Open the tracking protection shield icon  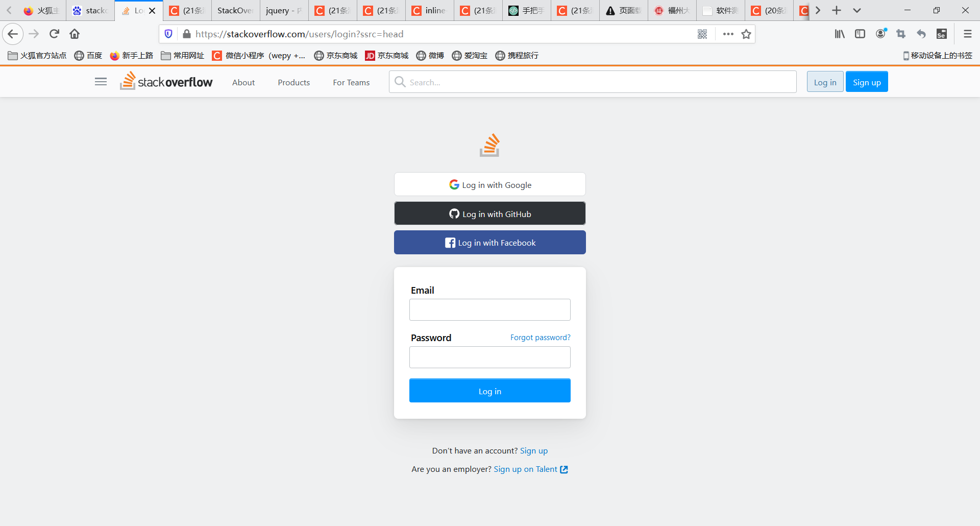[168, 34]
